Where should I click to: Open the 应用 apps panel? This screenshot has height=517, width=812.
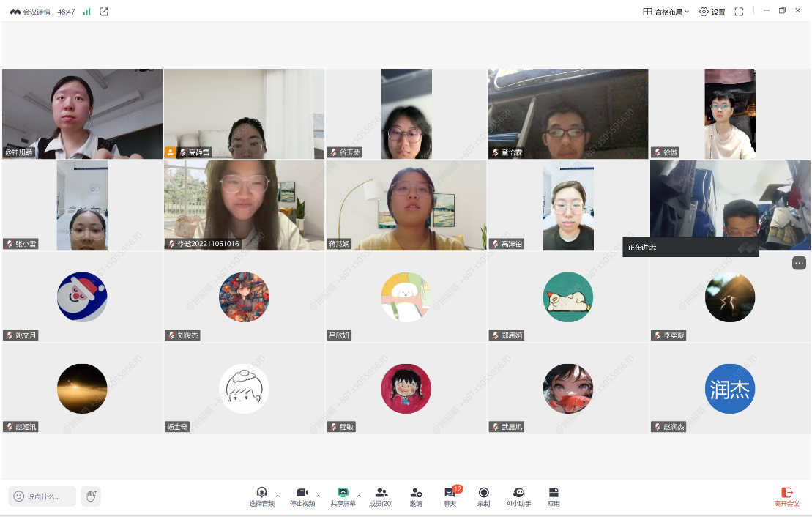coord(554,493)
